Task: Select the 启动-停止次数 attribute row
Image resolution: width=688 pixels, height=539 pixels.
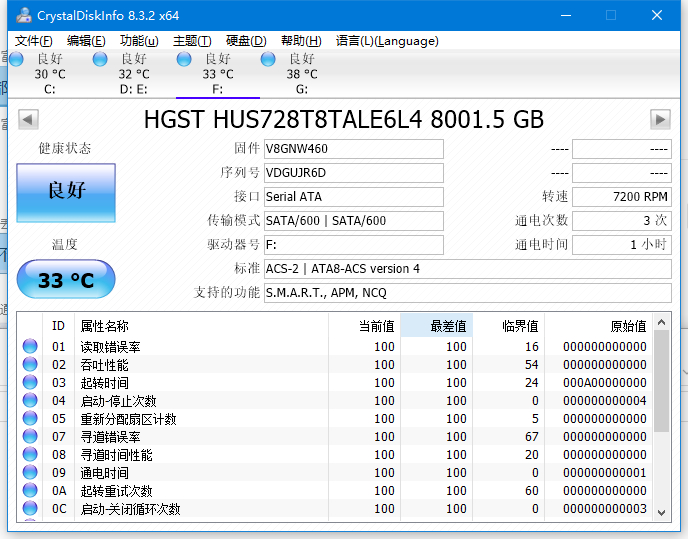Action: tap(335, 400)
